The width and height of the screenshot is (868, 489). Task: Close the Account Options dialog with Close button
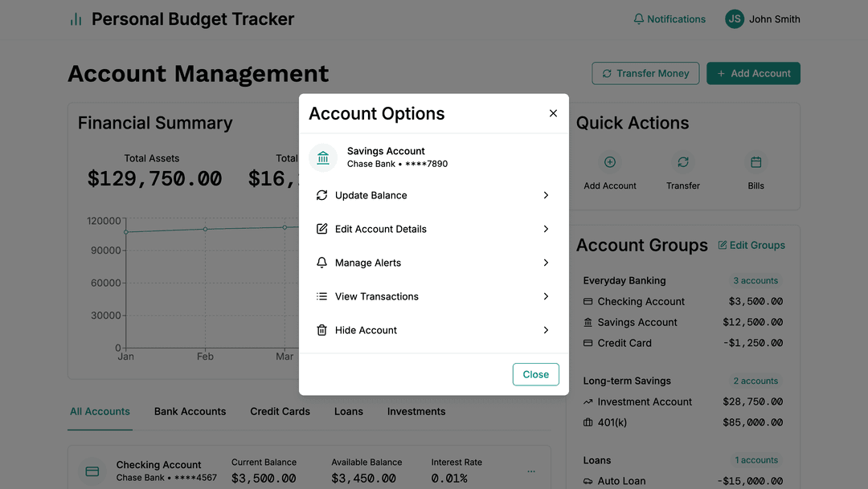click(x=535, y=374)
